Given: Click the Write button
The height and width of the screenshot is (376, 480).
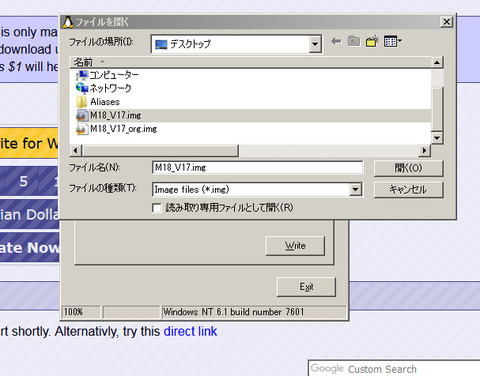Looking at the screenshot, I should [x=295, y=246].
